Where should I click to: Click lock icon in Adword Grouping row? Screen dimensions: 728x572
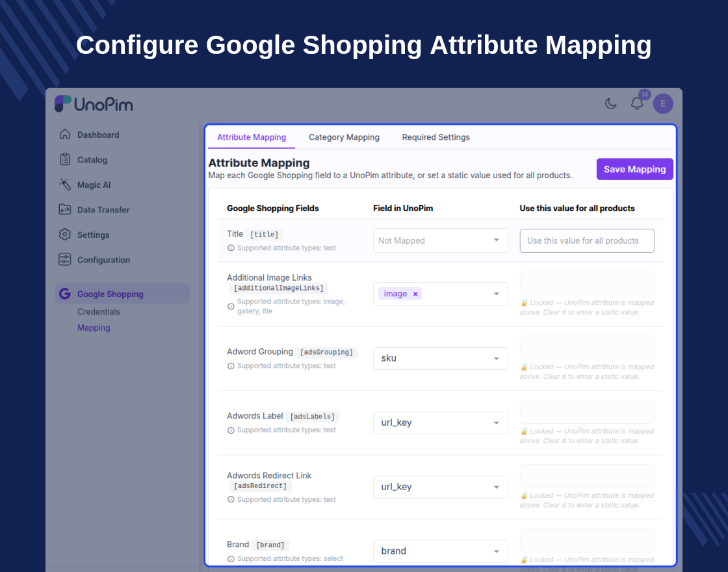pos(524,367)
